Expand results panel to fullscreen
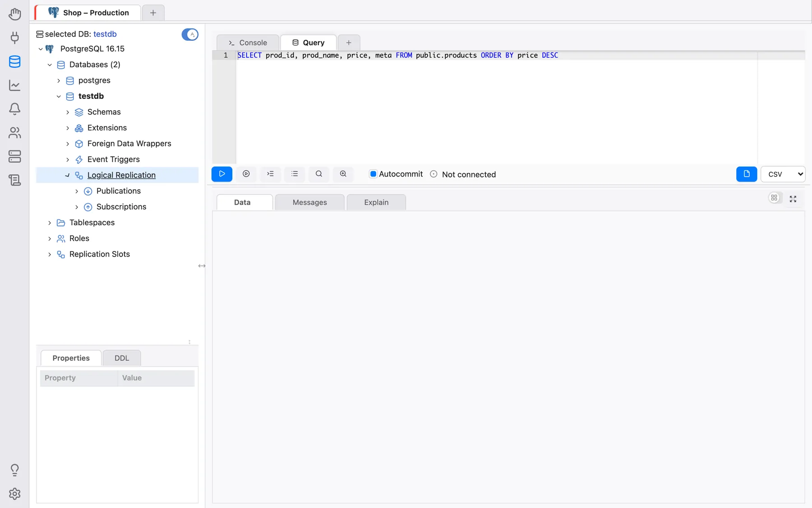Viewport: 812px width, 508px height. click(x=793, y=199)
